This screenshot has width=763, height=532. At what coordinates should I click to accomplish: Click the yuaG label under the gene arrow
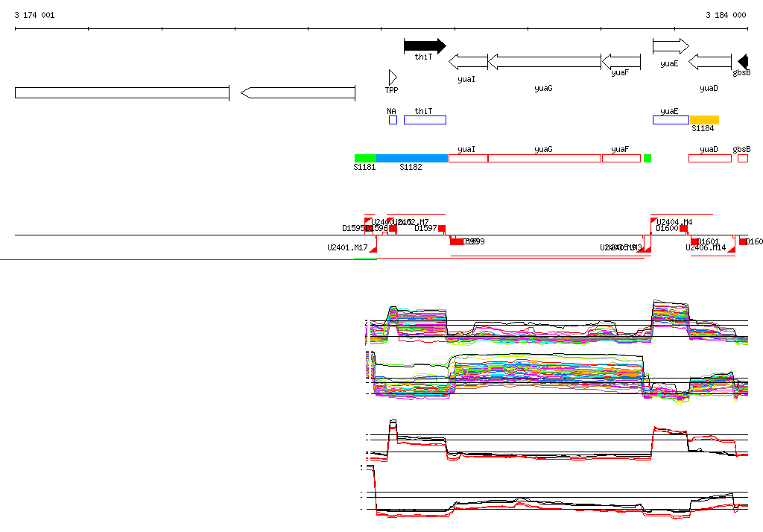click(x=543, y=88)
